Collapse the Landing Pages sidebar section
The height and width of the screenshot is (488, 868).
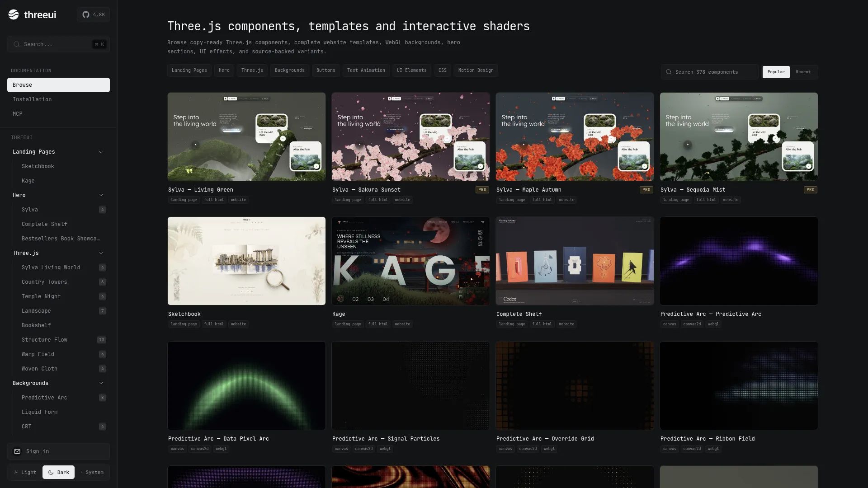tap(101, 152)
